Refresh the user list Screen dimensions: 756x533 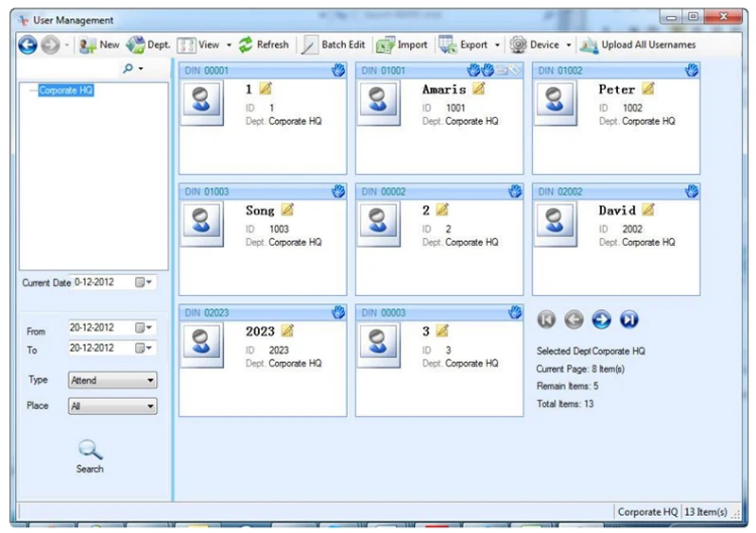click(264, 44)
